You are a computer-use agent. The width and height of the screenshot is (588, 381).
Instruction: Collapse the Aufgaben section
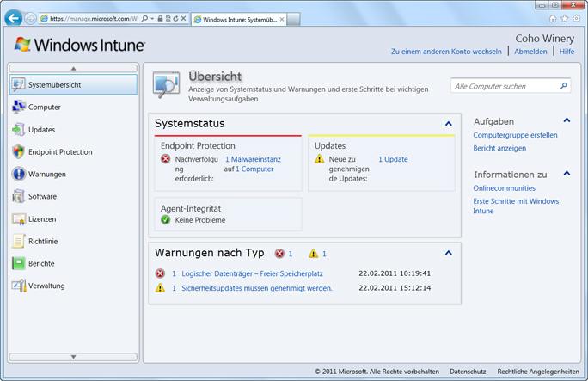pyautogui.click(x=567, y=120)
